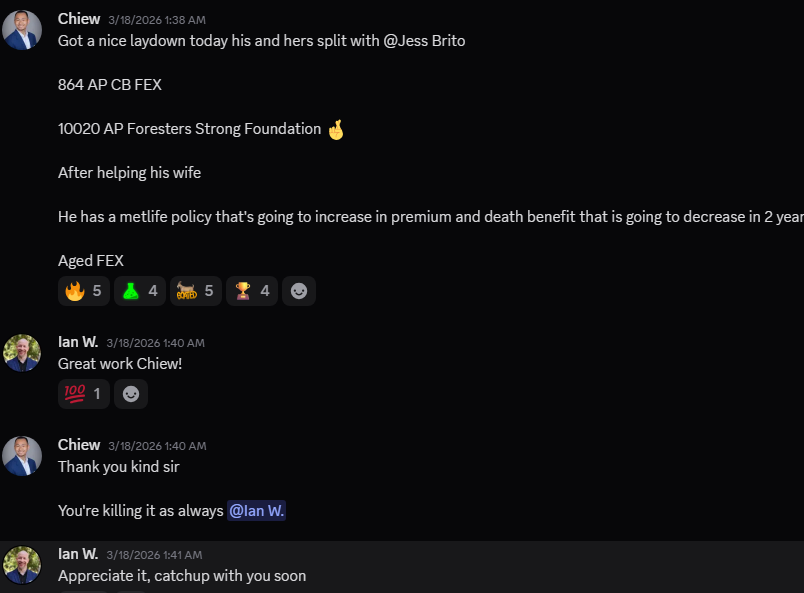Click Ian W.'s avatar on the 1:41 AM message
Image resolution: width=804 pixels, height=593 pixels.
click(22, 565)
